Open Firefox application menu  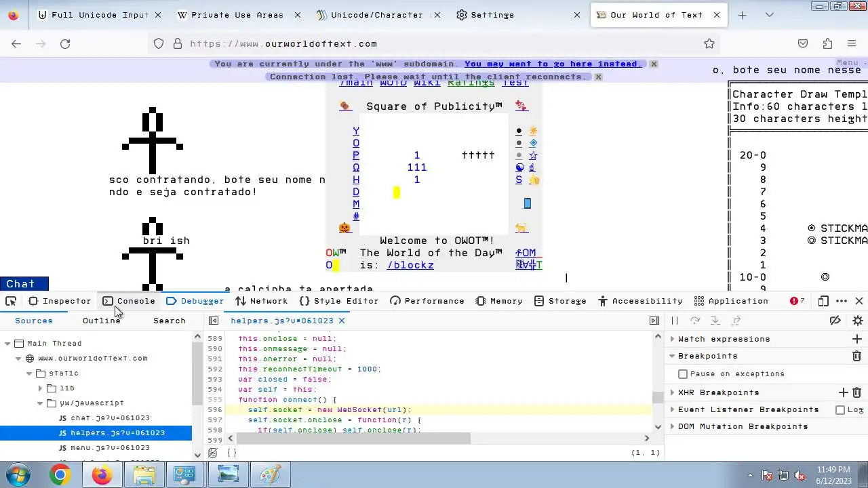[852, 43]
